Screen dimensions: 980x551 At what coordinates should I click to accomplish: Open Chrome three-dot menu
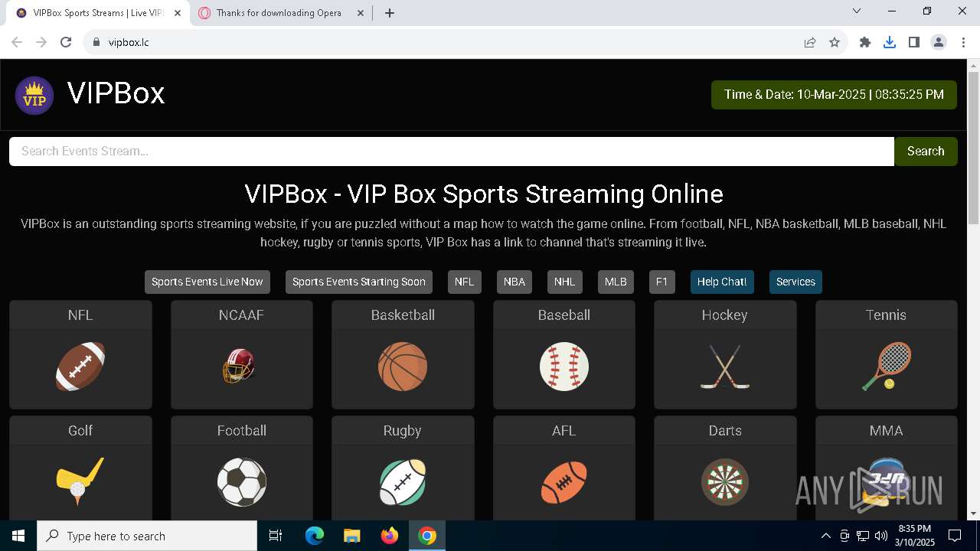click(963, 42)
